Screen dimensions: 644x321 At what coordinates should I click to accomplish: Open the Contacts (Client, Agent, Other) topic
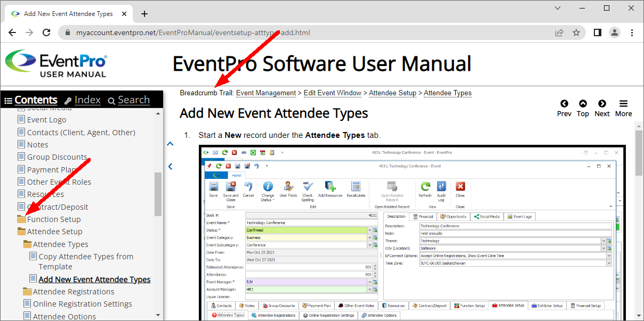click(x=81, y=132)
